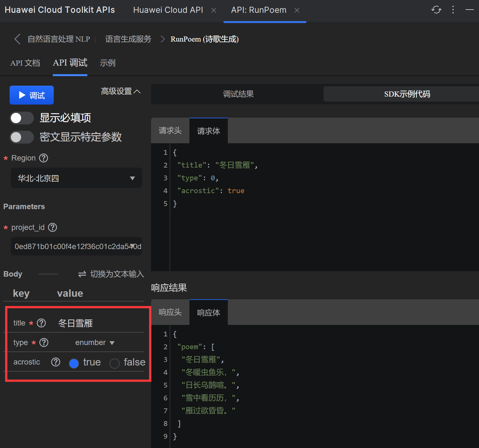The image size is (479, 448).
Task: Show help for the acrostic parameter
Action: coord(56,362)
